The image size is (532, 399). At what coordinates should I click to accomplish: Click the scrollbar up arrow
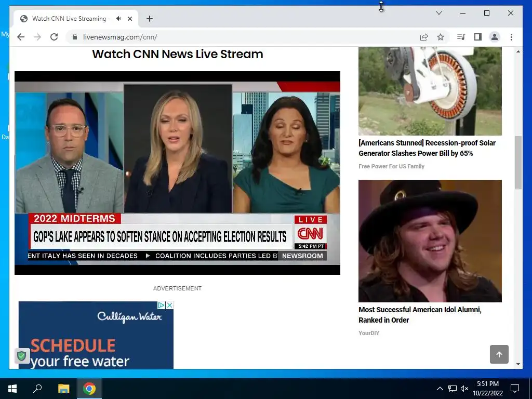click(x=518, y=51)
